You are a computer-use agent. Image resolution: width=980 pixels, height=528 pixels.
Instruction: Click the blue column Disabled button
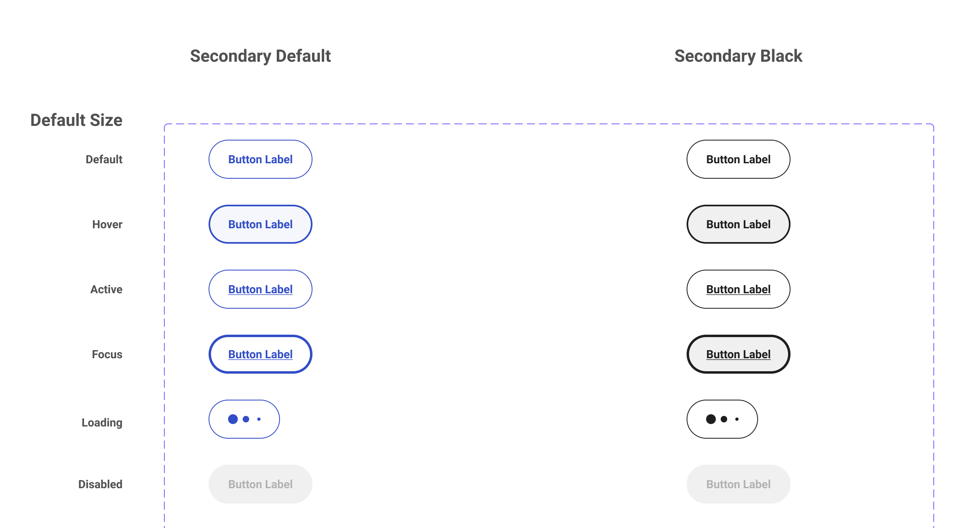pyautogui.click(x=260, y=484)
